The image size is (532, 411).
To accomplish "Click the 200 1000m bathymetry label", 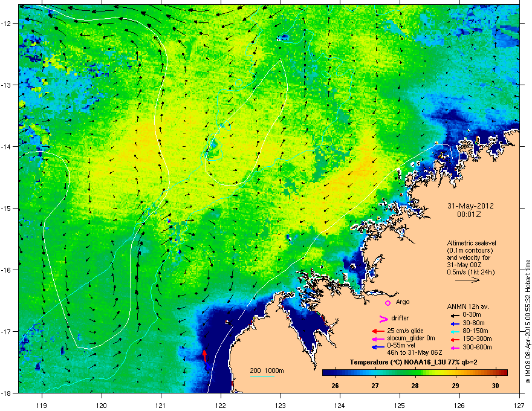I will pyautogui.click(x=267, y=371).
